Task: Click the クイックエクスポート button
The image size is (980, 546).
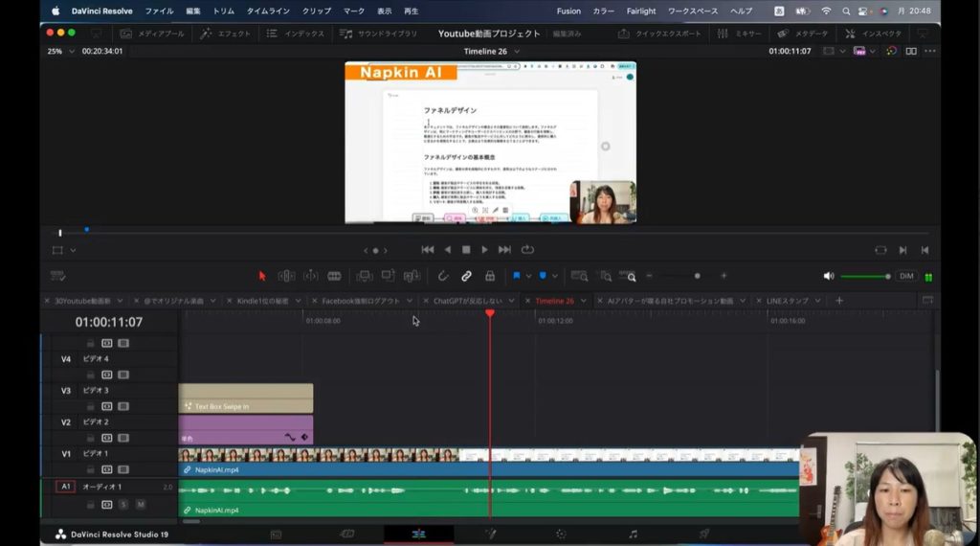Action: 660,34
